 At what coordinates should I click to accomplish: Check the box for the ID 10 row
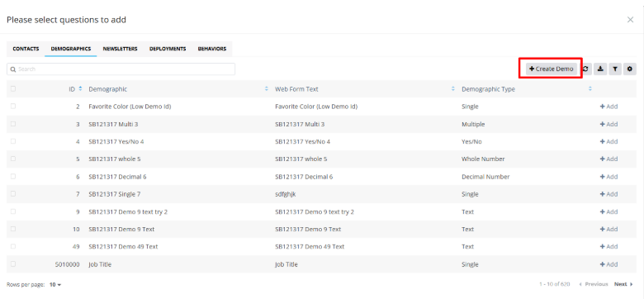click(13, 229)
